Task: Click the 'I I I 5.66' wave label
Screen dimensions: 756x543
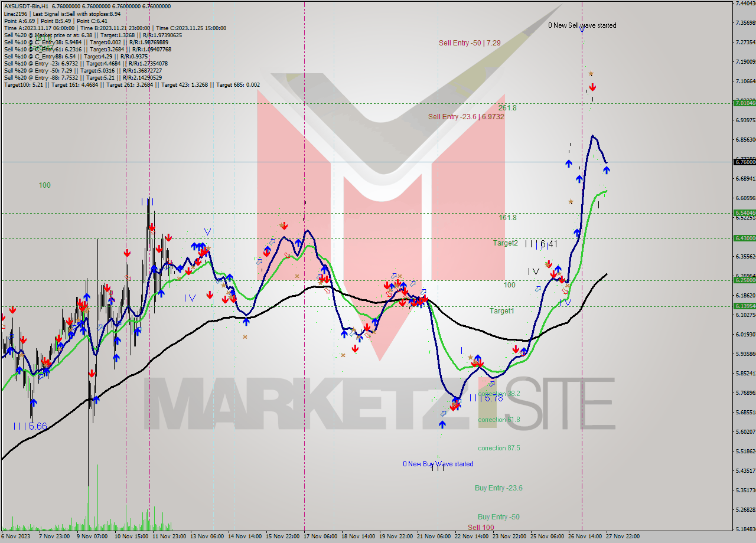Action: coord(30,426)
